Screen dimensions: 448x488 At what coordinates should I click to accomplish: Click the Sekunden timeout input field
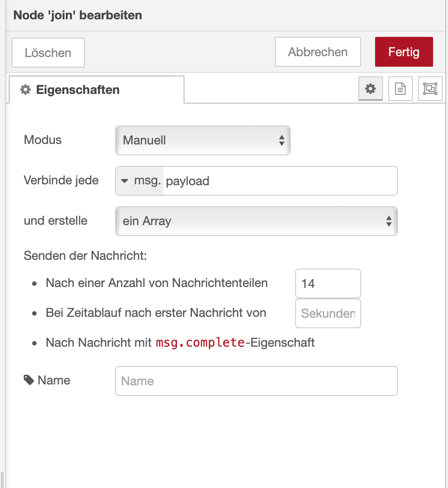[x=328, y=313]
